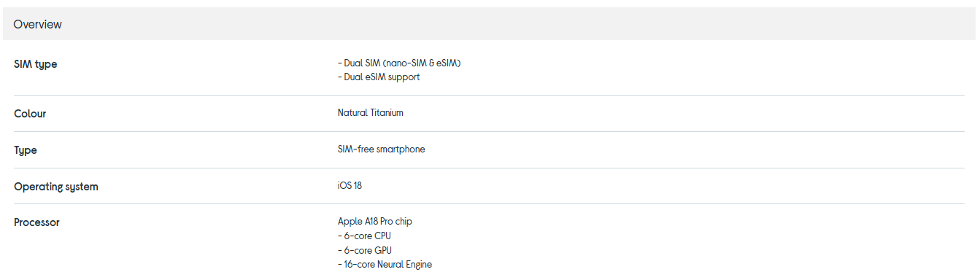The image size is (980, 272).
Task: Select the SIM type row label
Action: coord(35,64)
